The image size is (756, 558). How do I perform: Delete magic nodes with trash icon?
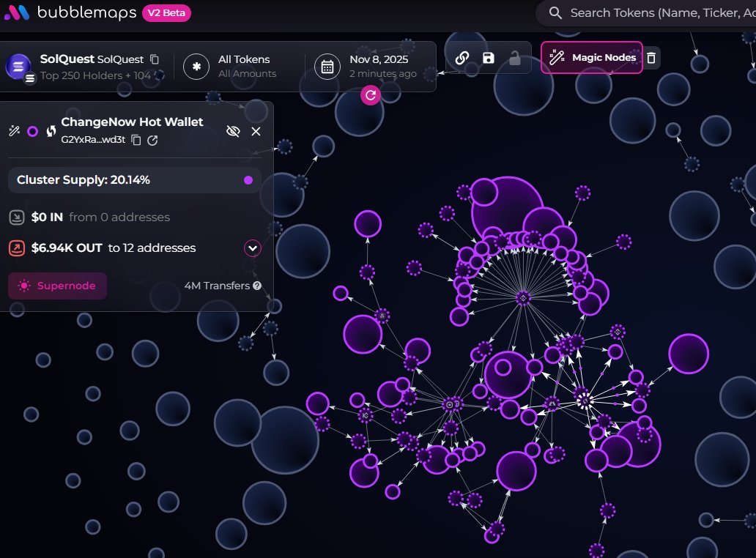pyautogui.click(x=651, y=58)
